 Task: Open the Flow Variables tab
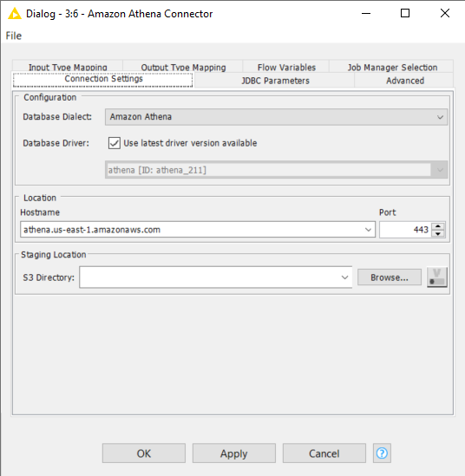point(286,67)
